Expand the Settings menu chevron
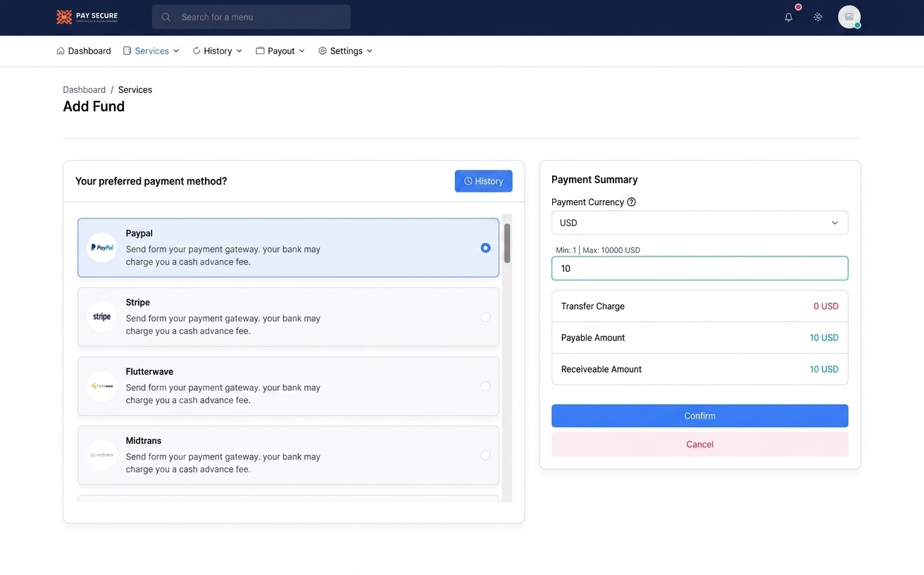Image resolution: width=924 pixels, height=575 pixels. click(x=370, y=51)
